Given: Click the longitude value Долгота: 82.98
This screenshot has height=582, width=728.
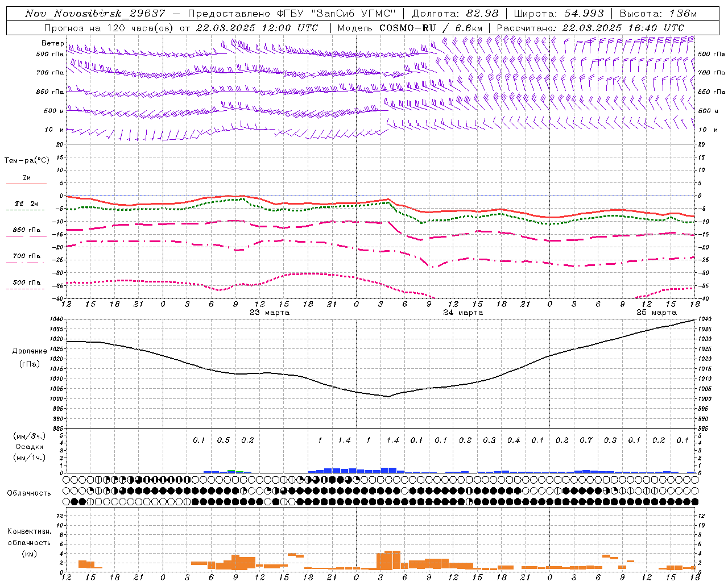Looking at the screenshot, I should (x=455, y=14).
